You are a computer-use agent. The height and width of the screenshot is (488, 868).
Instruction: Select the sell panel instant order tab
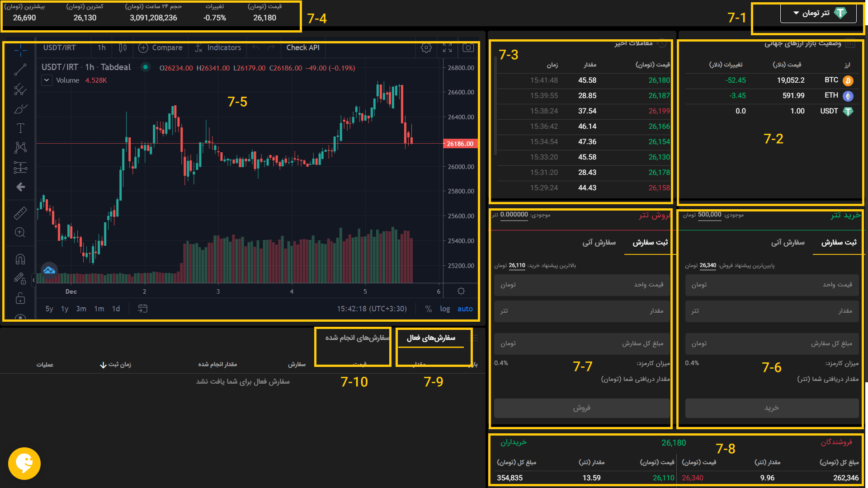599,243
